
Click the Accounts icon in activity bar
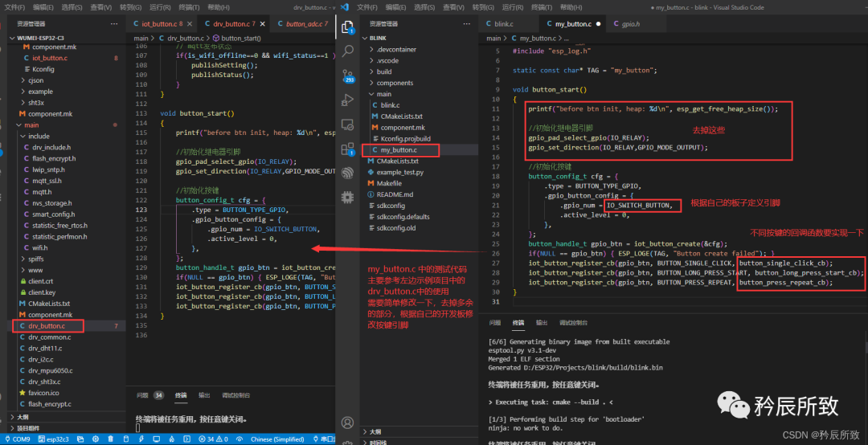point(348,423)
